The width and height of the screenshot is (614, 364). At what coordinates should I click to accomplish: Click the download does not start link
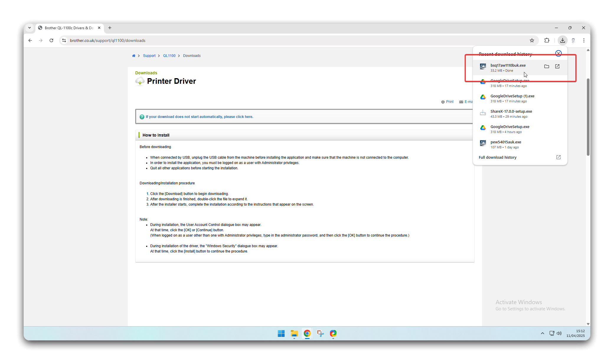199,117
